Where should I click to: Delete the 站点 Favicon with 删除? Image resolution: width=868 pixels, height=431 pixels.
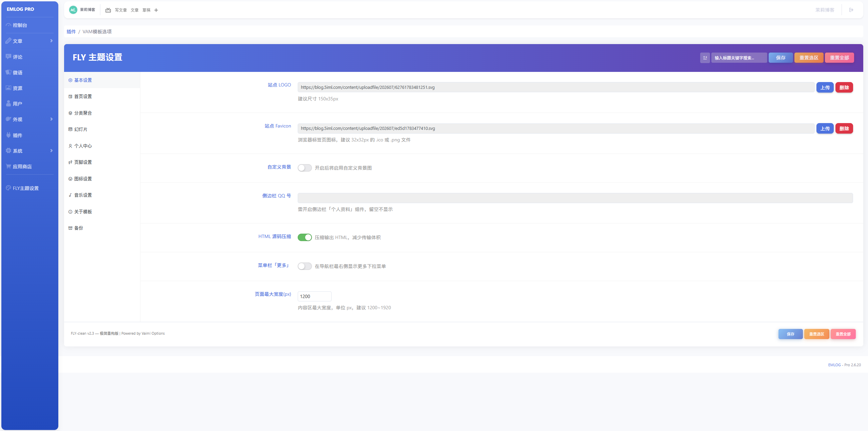844,129
